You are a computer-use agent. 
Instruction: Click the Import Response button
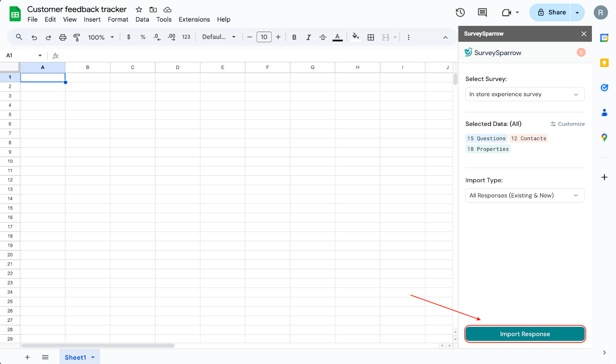524,334
